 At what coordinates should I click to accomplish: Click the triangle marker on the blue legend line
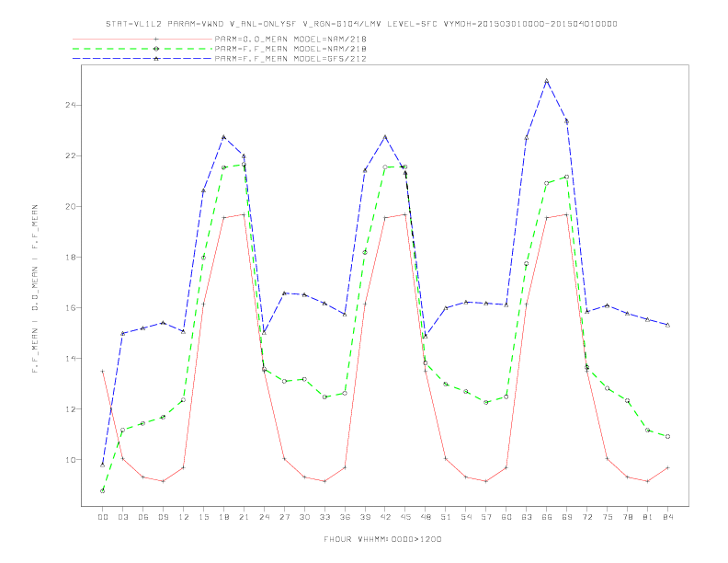click(x=156, y=59)
